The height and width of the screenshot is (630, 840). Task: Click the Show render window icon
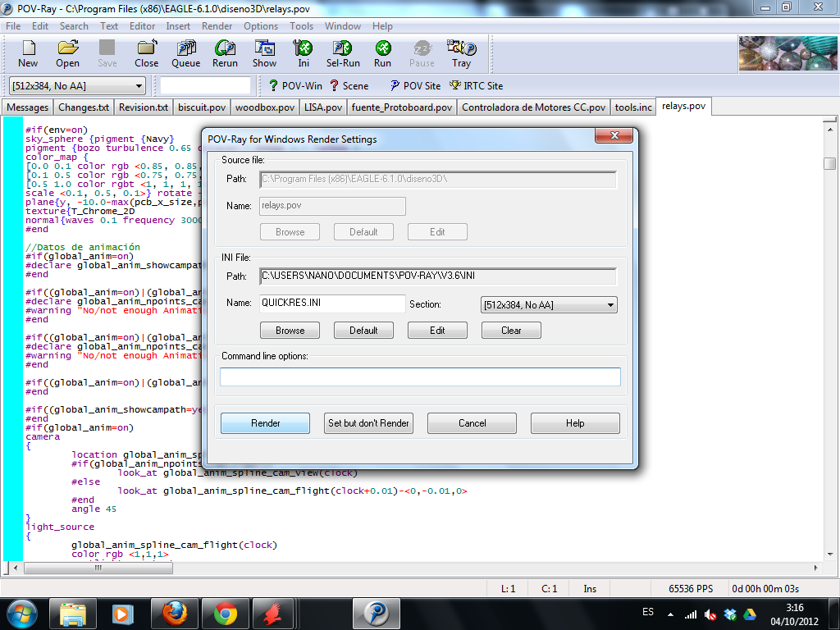pos(265,53)
